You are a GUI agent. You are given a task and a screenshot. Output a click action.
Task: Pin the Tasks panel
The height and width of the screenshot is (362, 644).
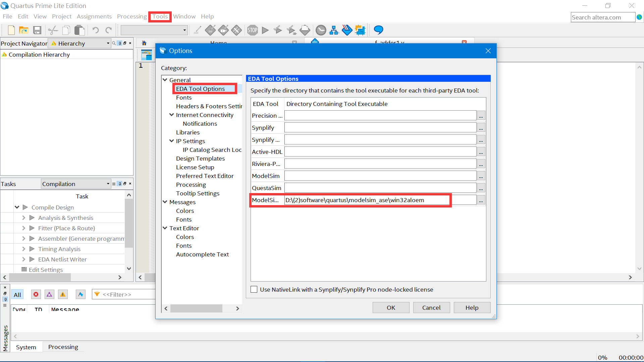[x=120, y=183]
